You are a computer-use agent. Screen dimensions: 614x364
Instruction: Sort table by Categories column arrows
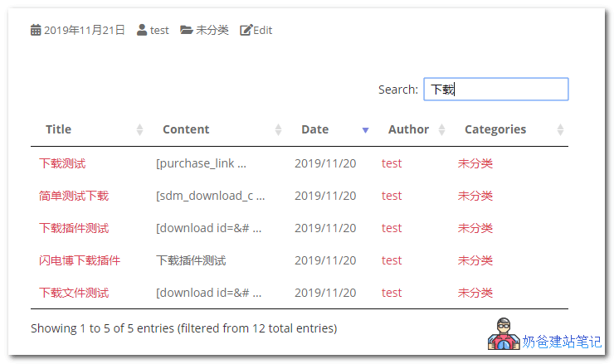[560, 129]
